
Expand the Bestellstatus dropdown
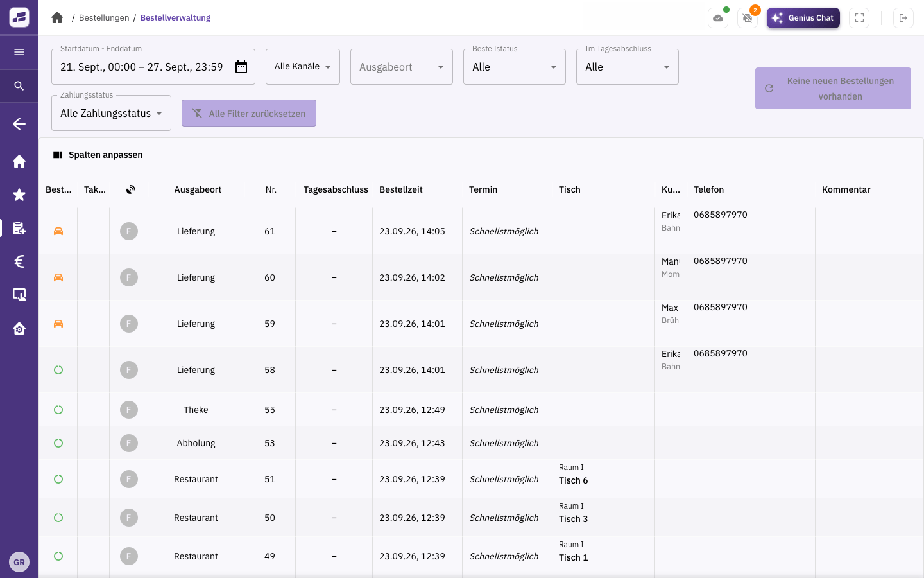(x=515, y=67)
